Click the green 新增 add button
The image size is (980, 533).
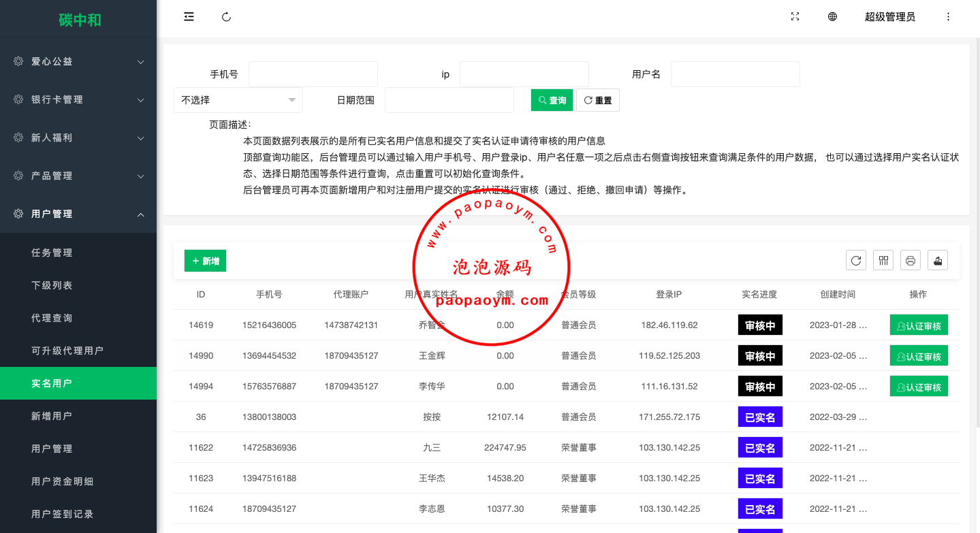(205, 261)
